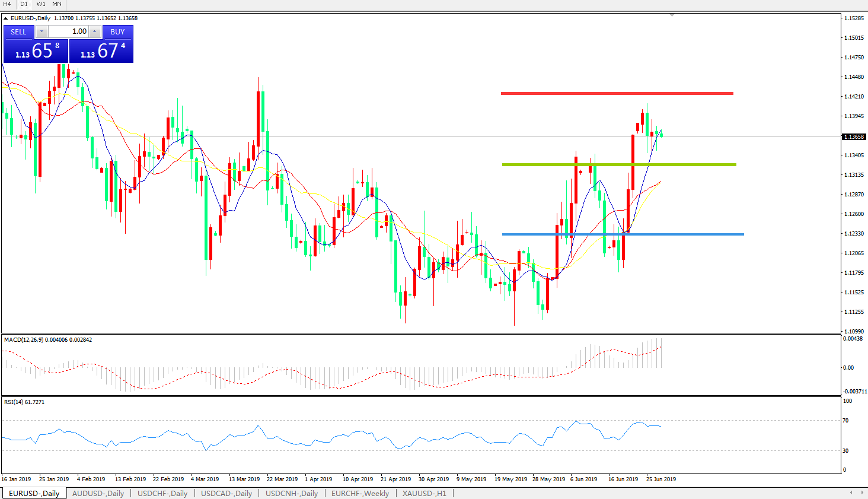Click the SELL button

19,32
